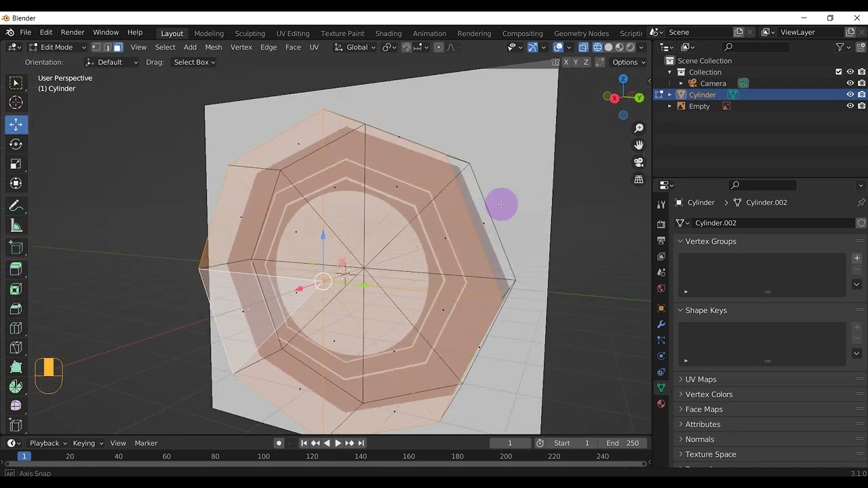
Task: Open Object Data properties tab
Action: pos(661,388)
